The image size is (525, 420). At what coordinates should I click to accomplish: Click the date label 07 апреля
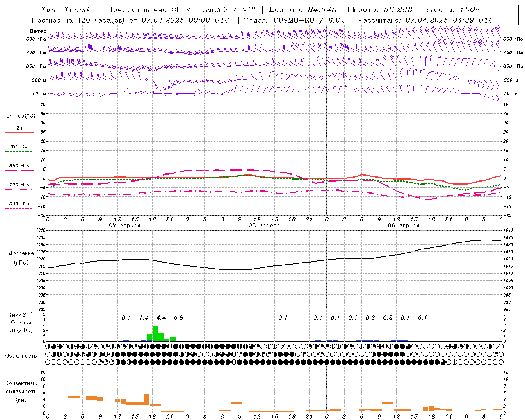(x=124, y=226)
